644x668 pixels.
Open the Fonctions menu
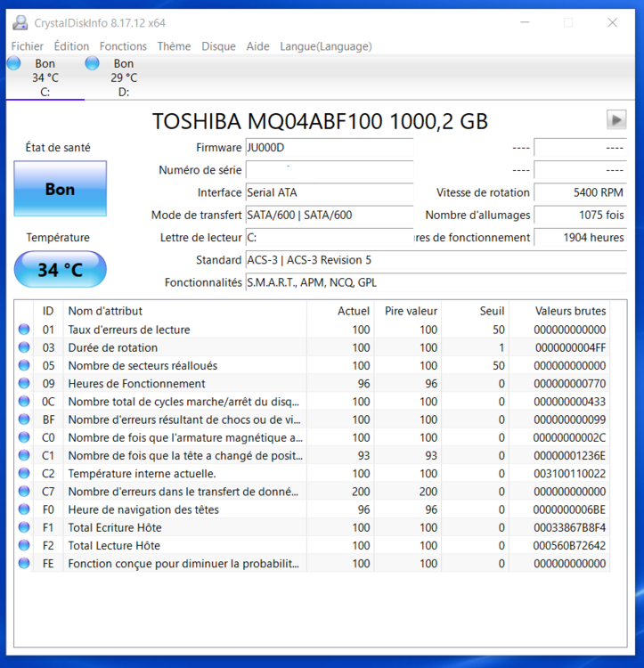tap(123, 46)
